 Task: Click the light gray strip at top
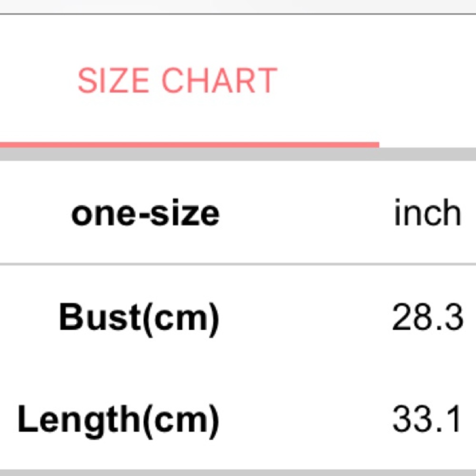pos(238,6)
